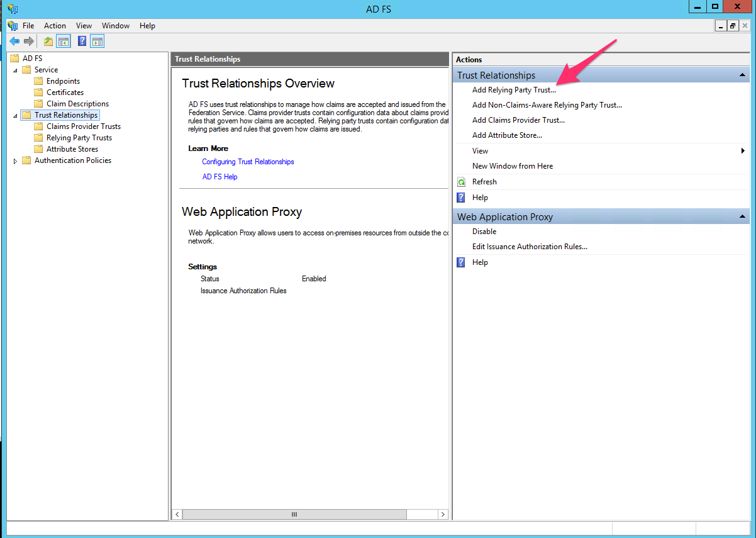756x538 pixels.
Task: Toggle Show/Hide Console Tree toolbar icon
Action: click(x=64, y=42)
